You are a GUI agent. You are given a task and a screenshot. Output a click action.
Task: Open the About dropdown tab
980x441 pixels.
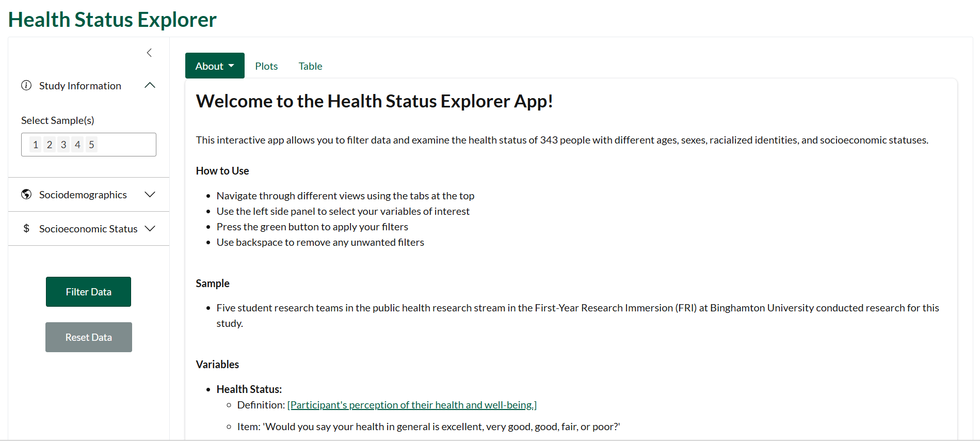click(x=215, y=66)
